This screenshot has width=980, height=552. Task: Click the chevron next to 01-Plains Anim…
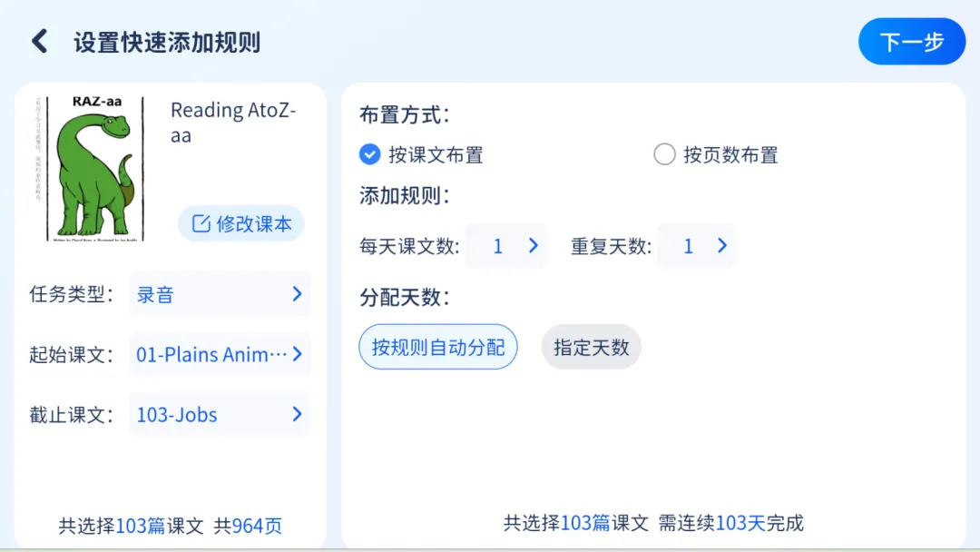[x=297, y=354]
